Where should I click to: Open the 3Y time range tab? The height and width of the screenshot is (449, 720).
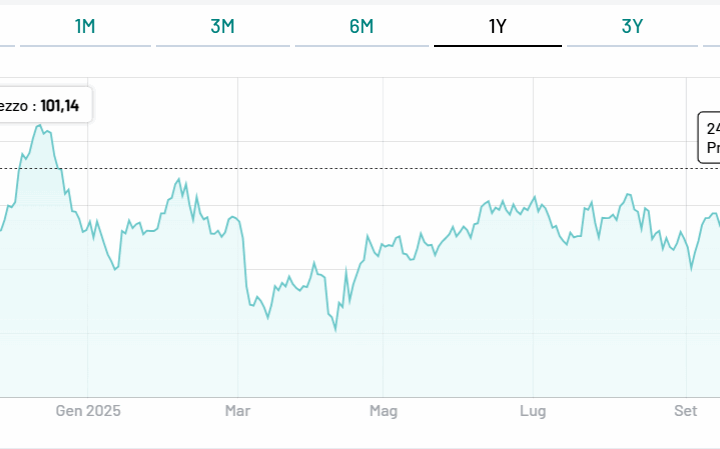632,27
